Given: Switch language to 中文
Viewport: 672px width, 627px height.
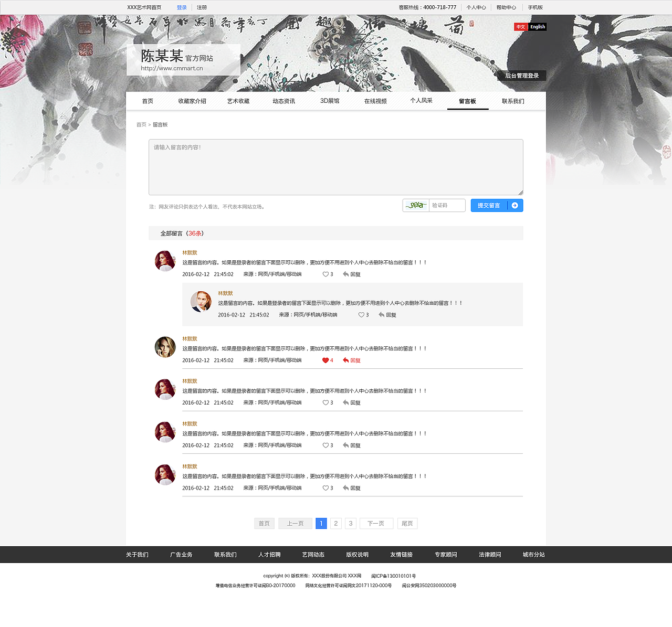Looking at the screenshot, I should (x=521, y=27).
